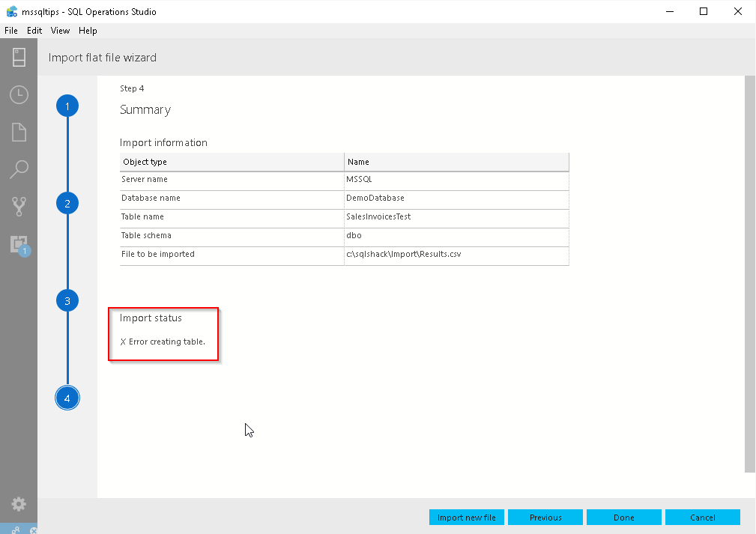Screen dimensions: 756x534
Task: Go to the step 3 wizard marker
Action: pos(67,301)
